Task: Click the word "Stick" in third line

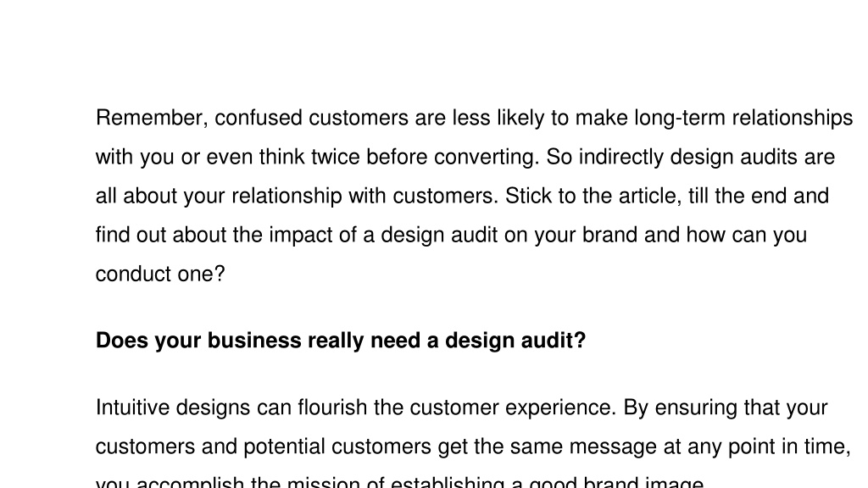Action: click(x=529, y=196)
